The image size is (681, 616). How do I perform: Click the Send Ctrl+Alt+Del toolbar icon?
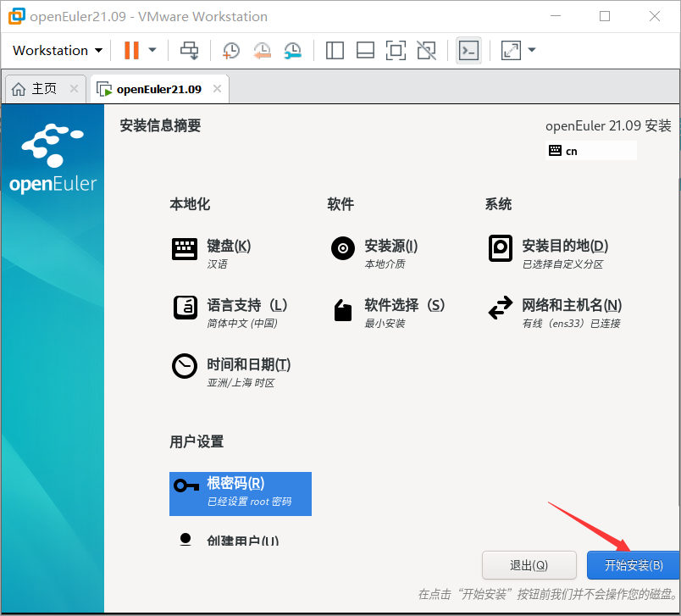[190, 50]
